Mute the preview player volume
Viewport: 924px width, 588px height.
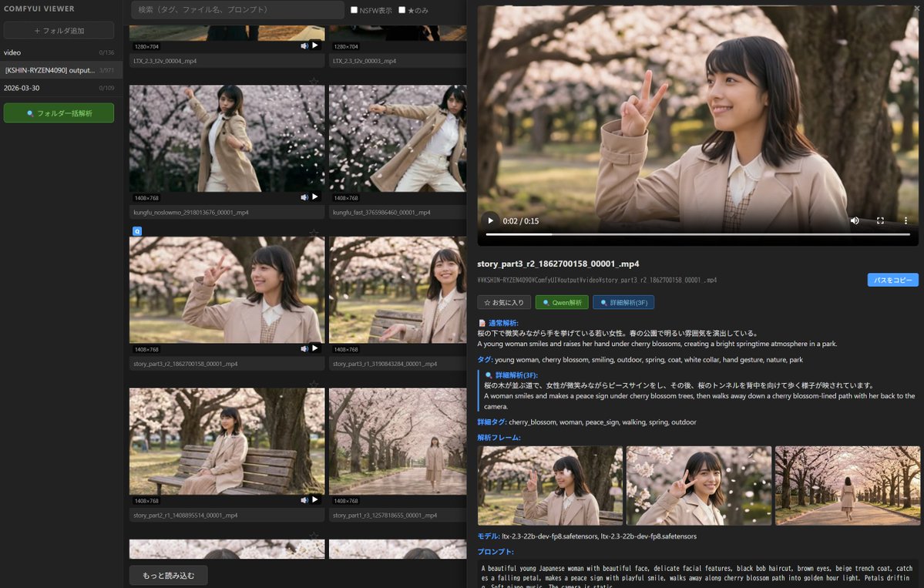[x=855, y=221]
